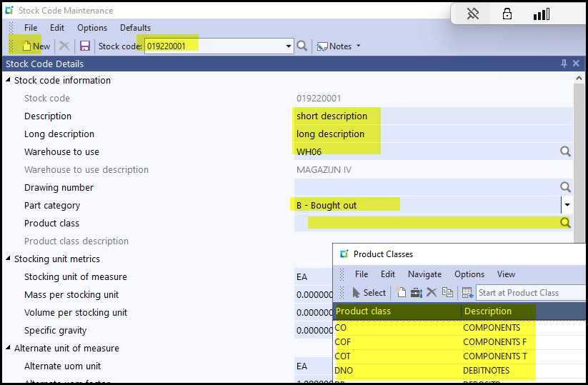Click the New stock code button
The image size is (588, 385).
(x=36, y=46)
